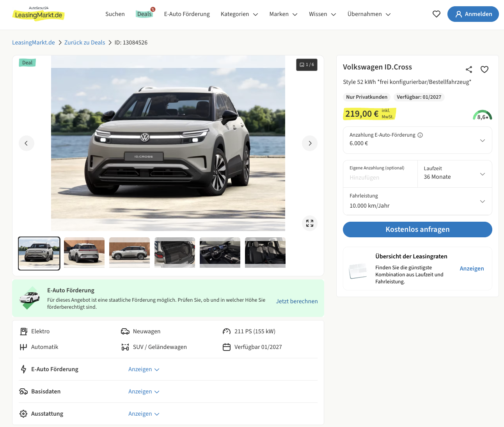Click Kostenlos anfragen button
This screenshot has width=504, height=427.
point(417,230)
